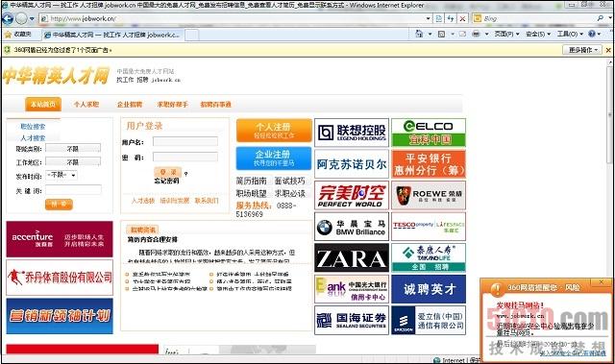Image resolution: width=615 pixels, height=364 pixels.
Task: Open the address bar URL dropdown
Action: 429,18
